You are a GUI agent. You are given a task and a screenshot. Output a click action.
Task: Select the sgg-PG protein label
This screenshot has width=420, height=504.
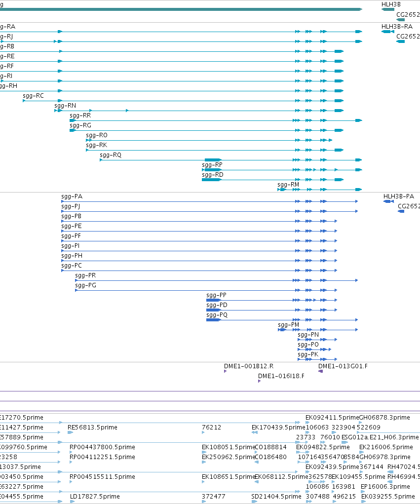85,285
